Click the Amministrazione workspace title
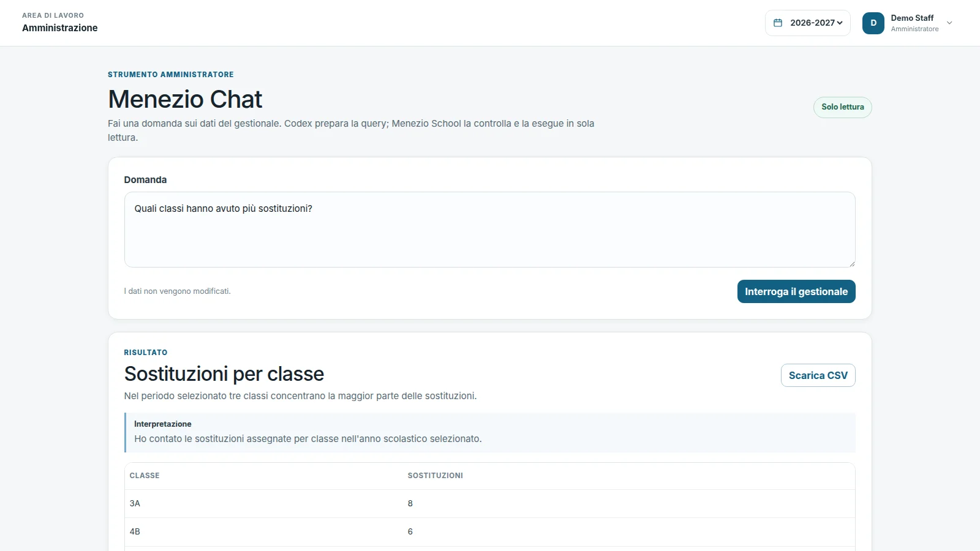Image resolution: width=980 pixels, height=551 pixels. tap(60, 28)
